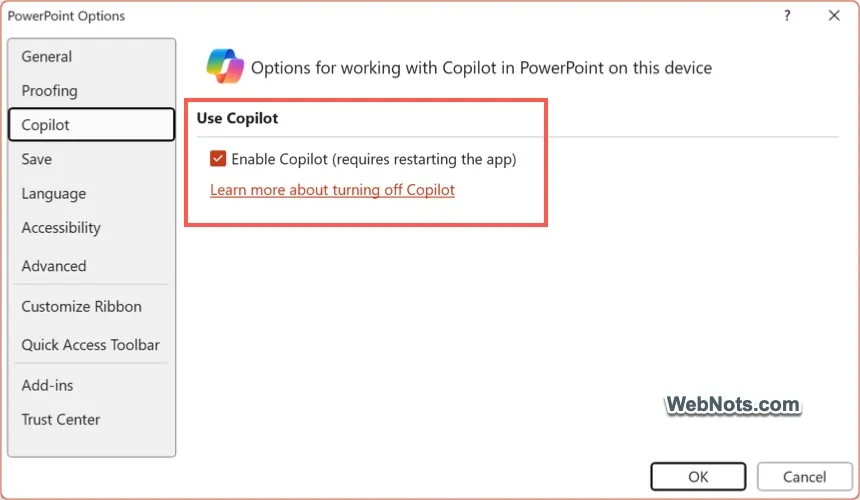The image size is (860, 500).
Task: Click the Use Copilot section heading
Action: pyautogui.click(x=237, y=118)
